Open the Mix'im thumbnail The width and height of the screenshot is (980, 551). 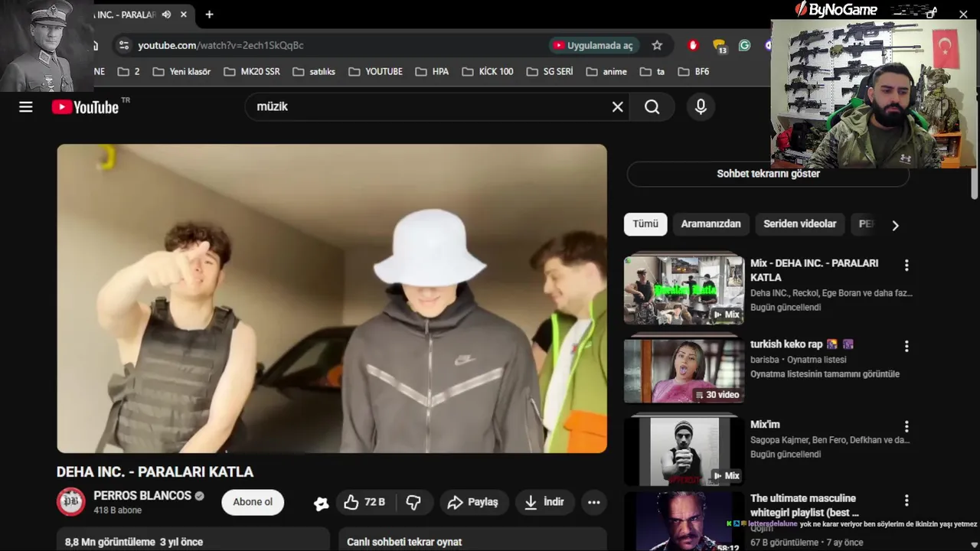point(684,452)
